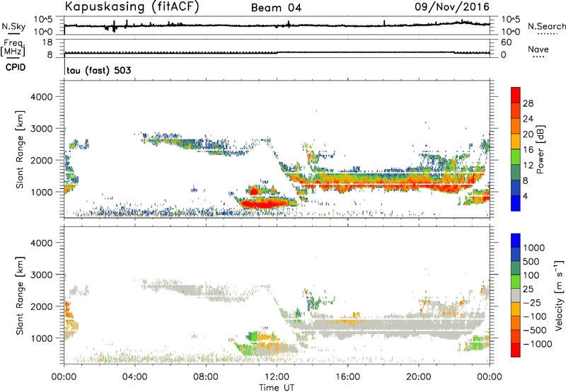Click the 'Beam 04' label
Image resolution: width=566 pixels, height=392 pixels.
(276, 8)
